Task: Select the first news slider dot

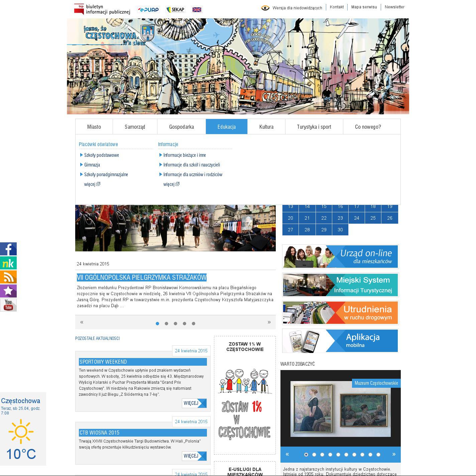Action: [x=157, y=324]
